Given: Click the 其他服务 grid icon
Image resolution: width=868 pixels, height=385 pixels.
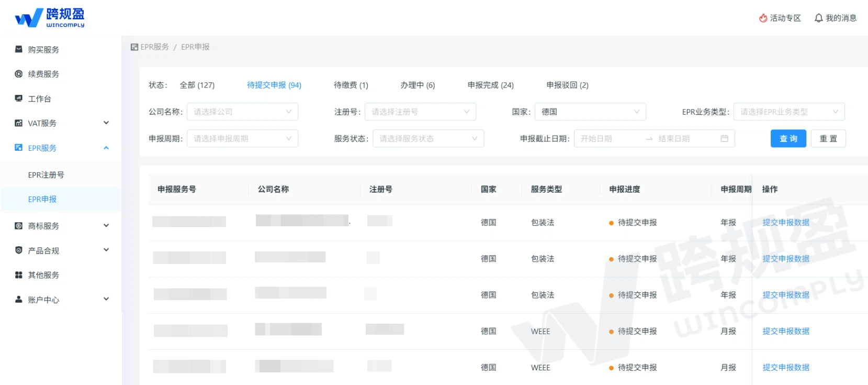Looking at the screenshot, I should tap(19, 275).
